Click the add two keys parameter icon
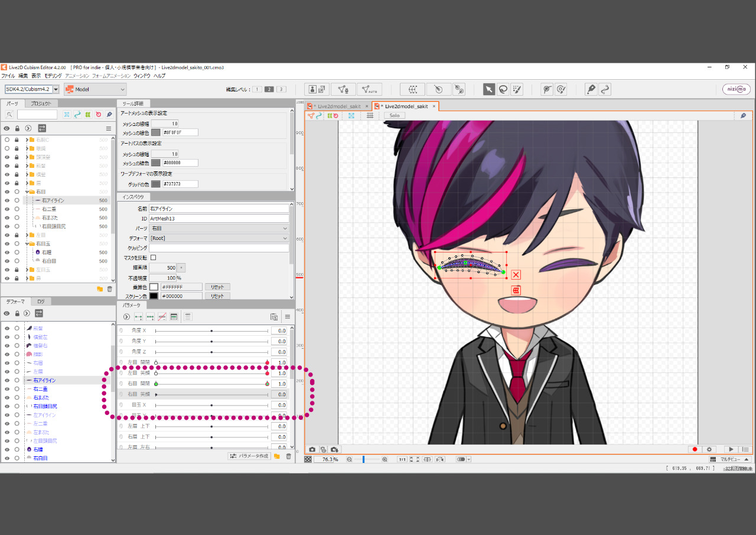This screenshot has width=756, height=535. pos(138,317)
